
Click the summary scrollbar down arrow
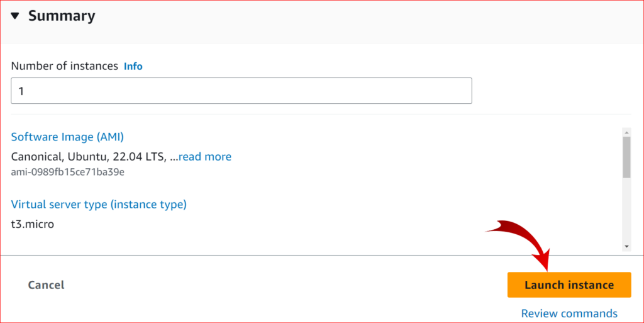[x=626, y=247]
